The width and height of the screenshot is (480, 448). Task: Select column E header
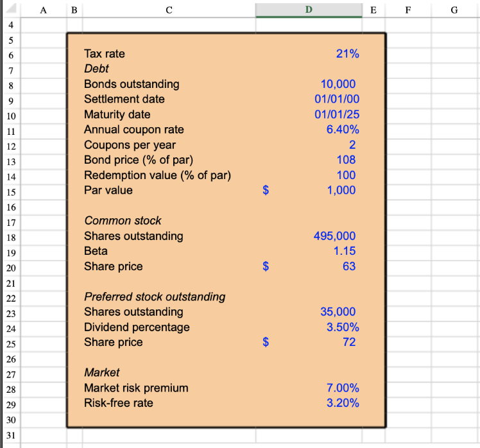point(373,10)
